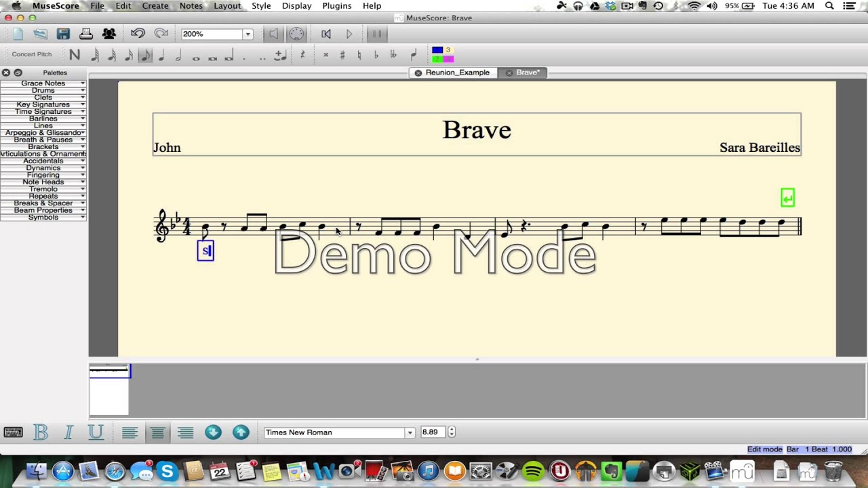
Task: Click the font size stepper arrows
Action: (452, 432)
